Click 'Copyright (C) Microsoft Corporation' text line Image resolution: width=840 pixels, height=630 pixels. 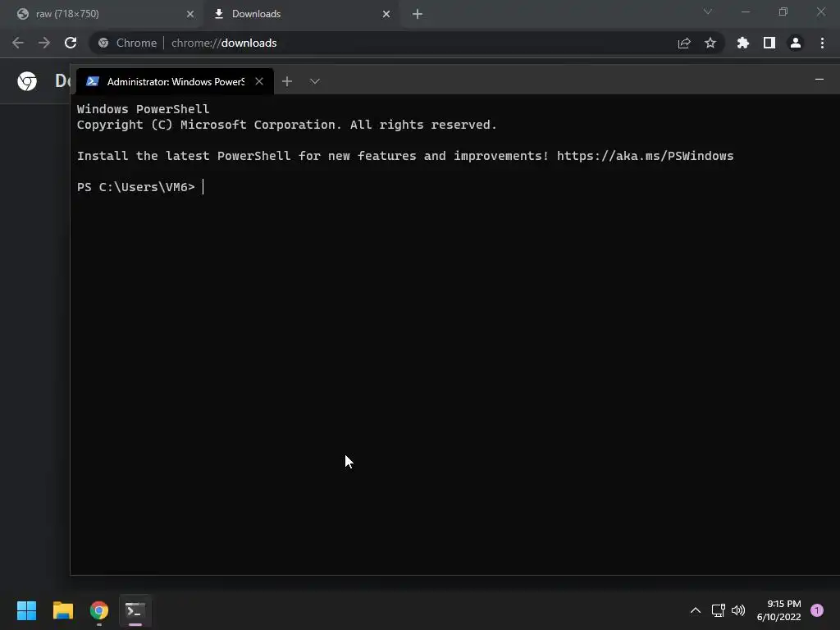point(286,125)
